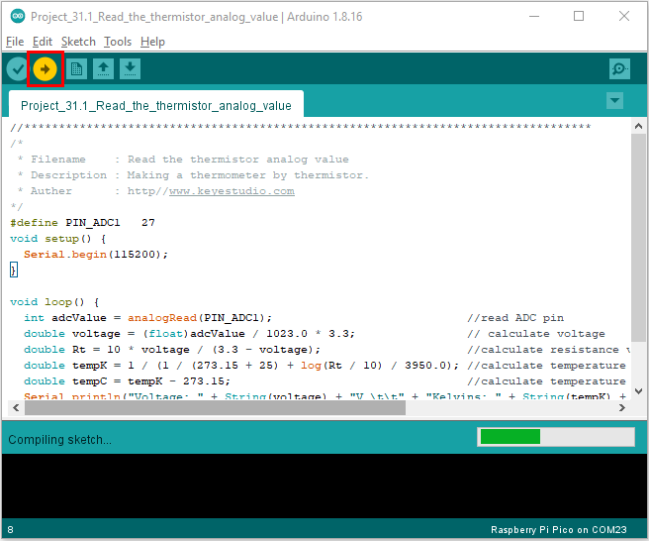Click the horizontal scrollbar right arrow
Image resolution: width=650 pixels, height=541 pixels.
click(x=622, y=408)
